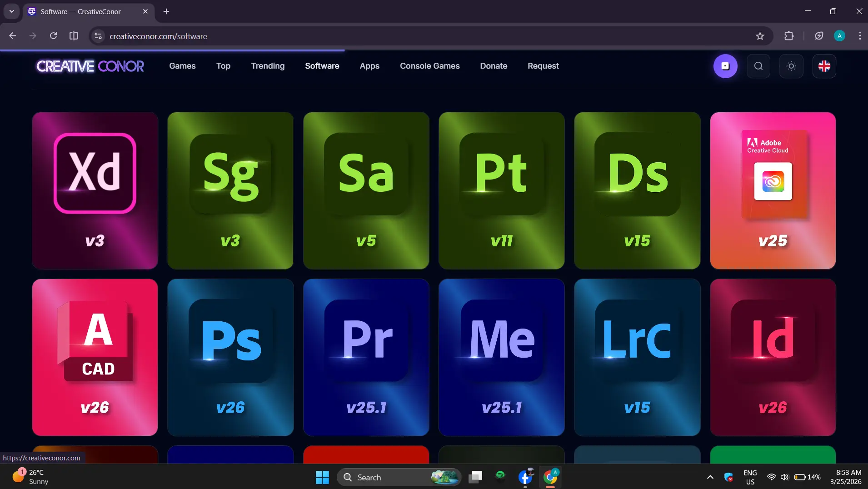
Task: Open the volume speaker icon
Action: click(x=784, y=477)
